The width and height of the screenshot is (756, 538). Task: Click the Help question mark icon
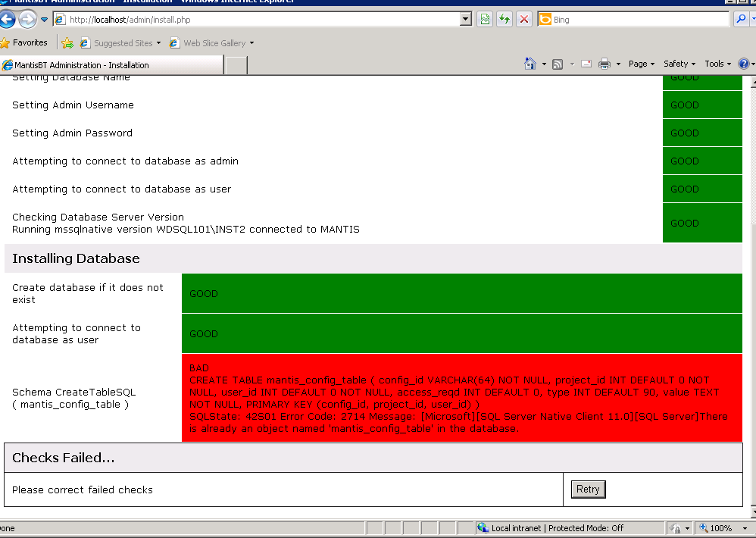744,64
